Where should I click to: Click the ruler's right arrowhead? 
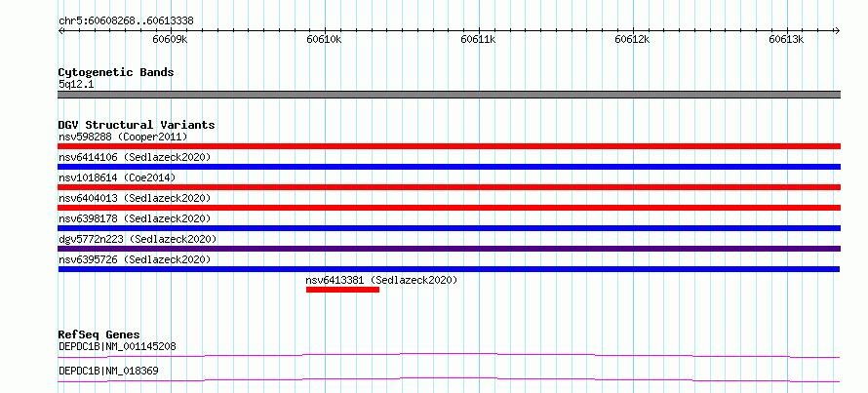(838, 30)
